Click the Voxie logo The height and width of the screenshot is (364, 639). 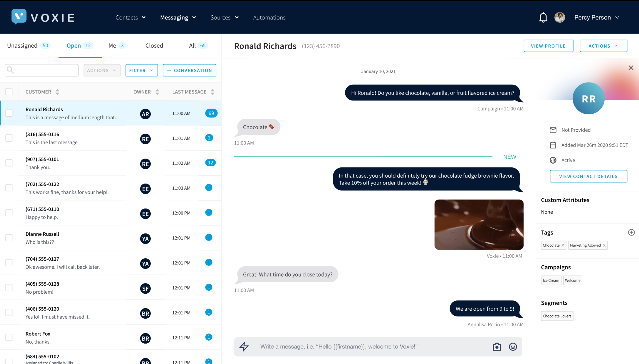(42, 17)
